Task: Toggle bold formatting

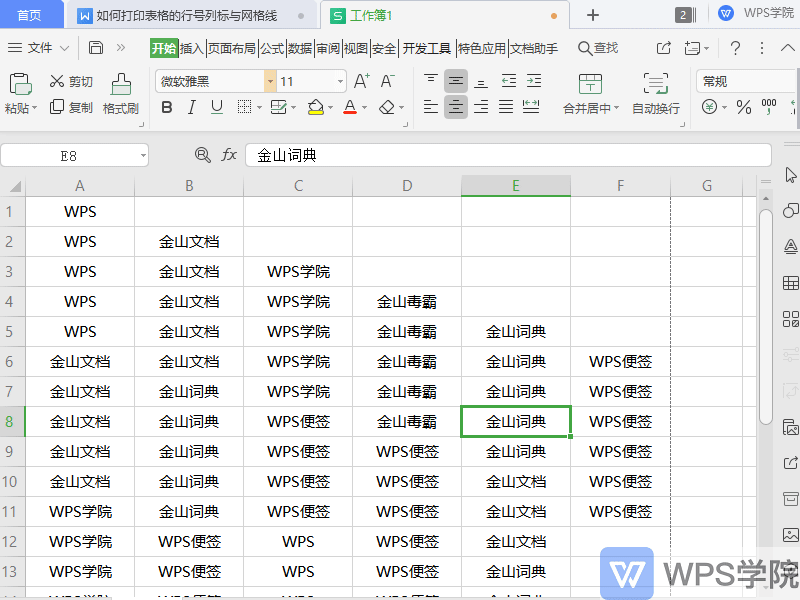Action: point(166,107)
